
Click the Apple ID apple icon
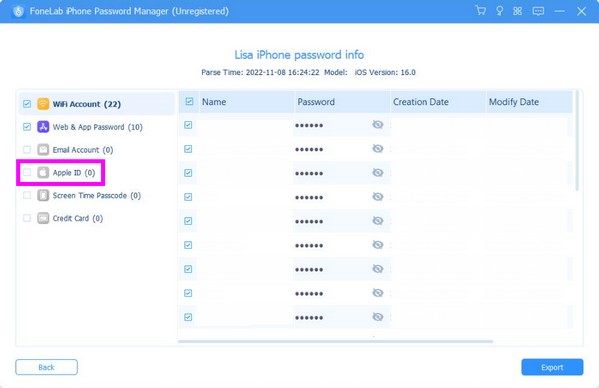pos(43,173)
